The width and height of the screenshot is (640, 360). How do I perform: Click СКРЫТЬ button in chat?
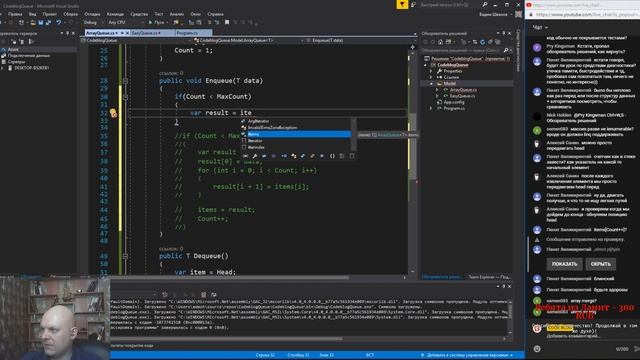click(600, 264)
